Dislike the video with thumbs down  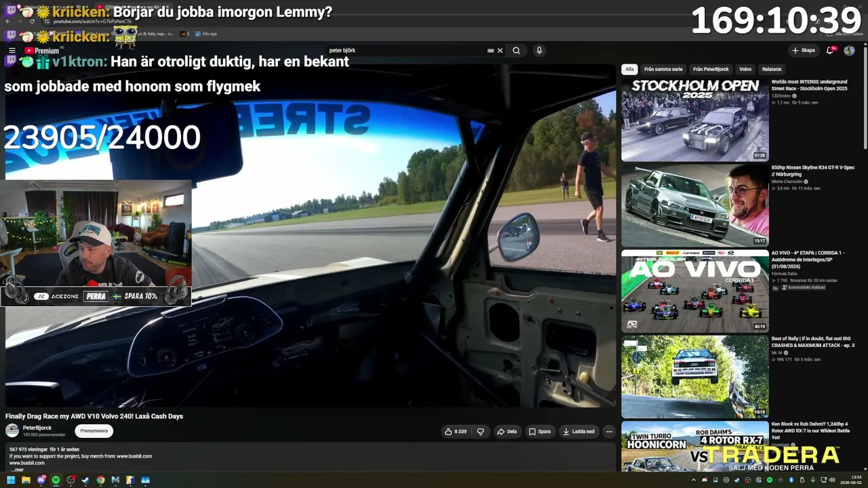tap(481, 431)
